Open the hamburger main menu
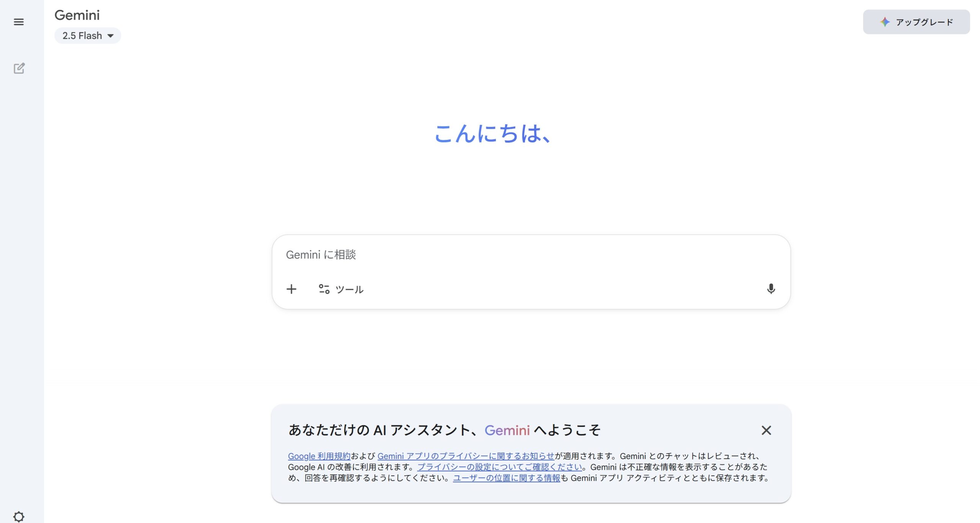The height and width of the screenshot is (523, 980). (x=19, y=22)
